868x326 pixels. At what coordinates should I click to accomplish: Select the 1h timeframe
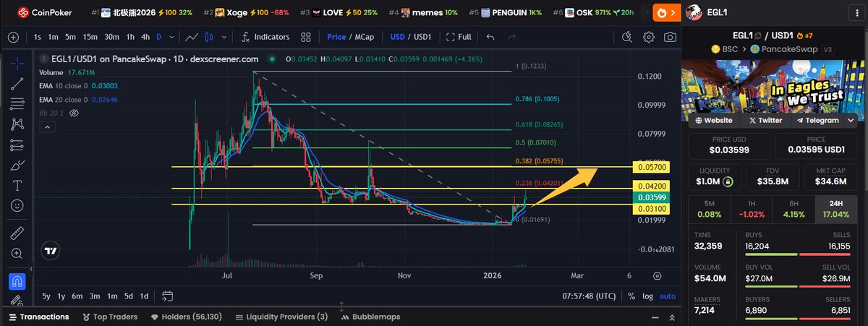pyautogui.click(x=130, y=37)
